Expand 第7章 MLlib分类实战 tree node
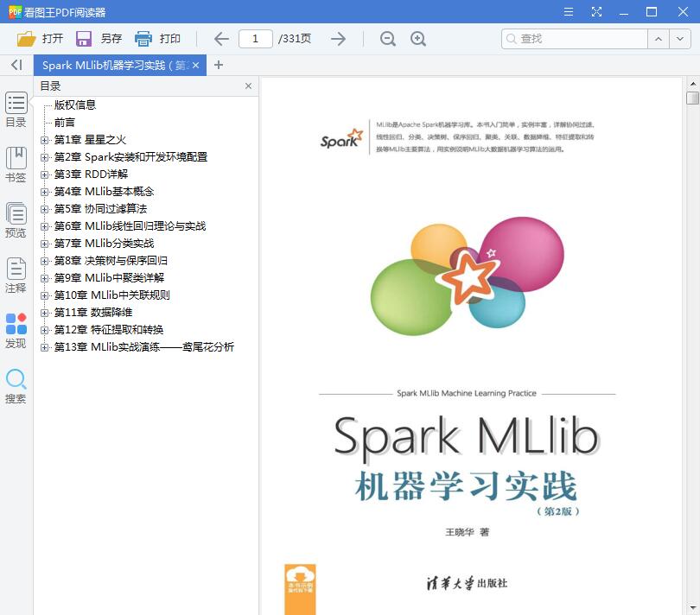 44,244
